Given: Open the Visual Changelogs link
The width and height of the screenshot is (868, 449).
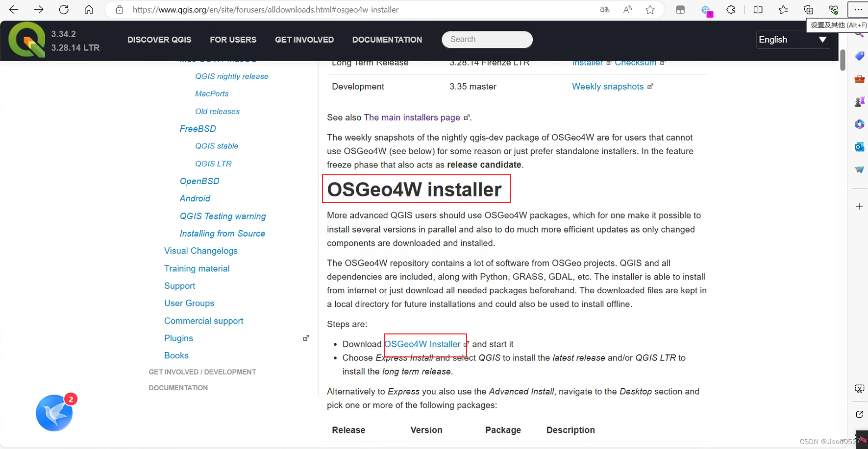Looking at the screenshot, I should point(201,251).
